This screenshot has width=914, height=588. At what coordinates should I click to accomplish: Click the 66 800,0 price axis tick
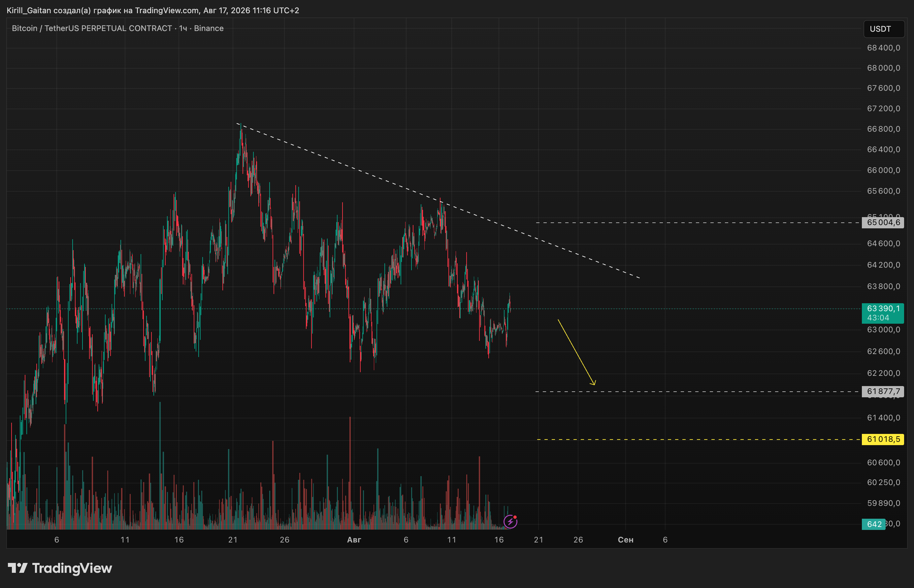[x=883, y=129]
